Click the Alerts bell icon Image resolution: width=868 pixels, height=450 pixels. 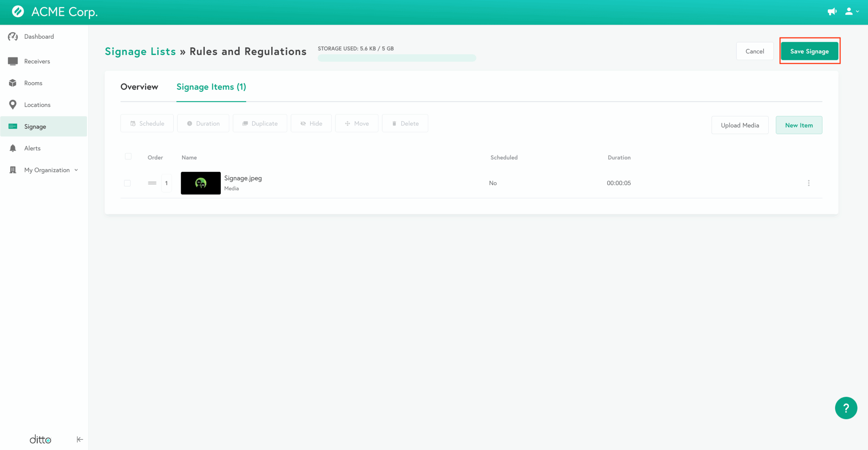13,148
